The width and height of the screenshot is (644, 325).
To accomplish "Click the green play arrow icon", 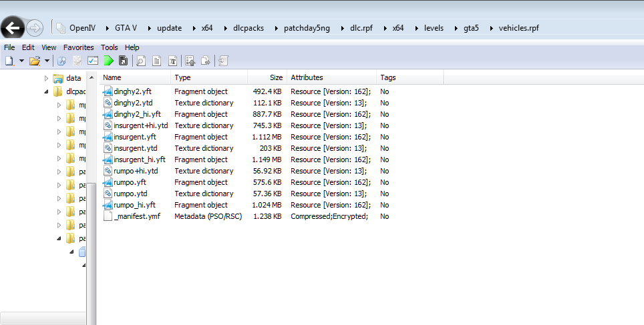I will [x=108, y=61].
